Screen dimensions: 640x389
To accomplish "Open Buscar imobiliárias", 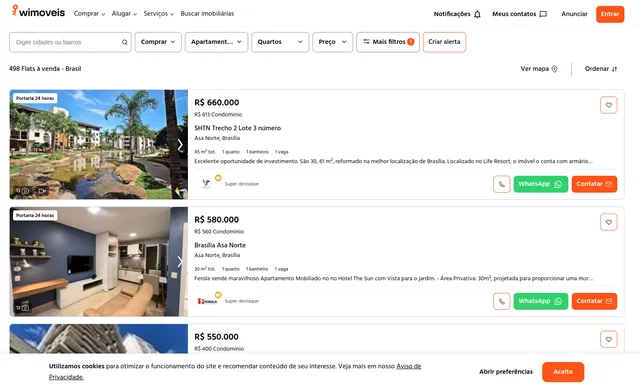I will pyautogui.click(x=207, y=14).
